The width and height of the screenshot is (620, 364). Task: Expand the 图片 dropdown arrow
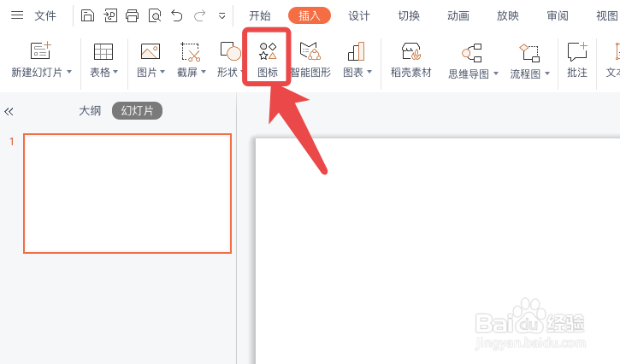click(x=162, y=72)
